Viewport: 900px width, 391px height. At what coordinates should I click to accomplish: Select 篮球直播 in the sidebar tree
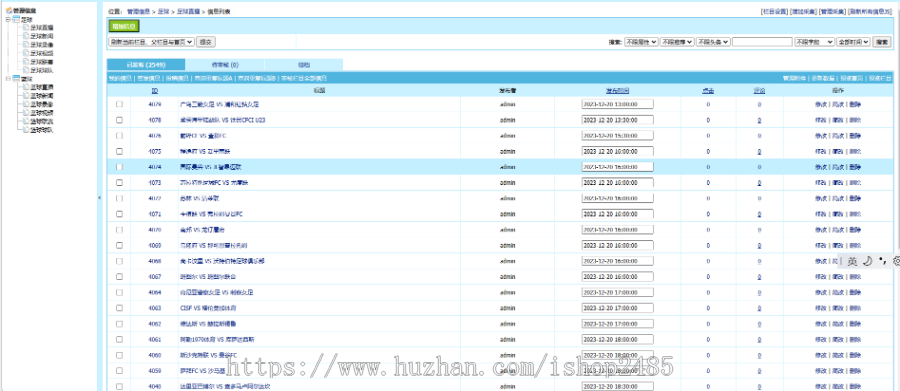[42, 87]
